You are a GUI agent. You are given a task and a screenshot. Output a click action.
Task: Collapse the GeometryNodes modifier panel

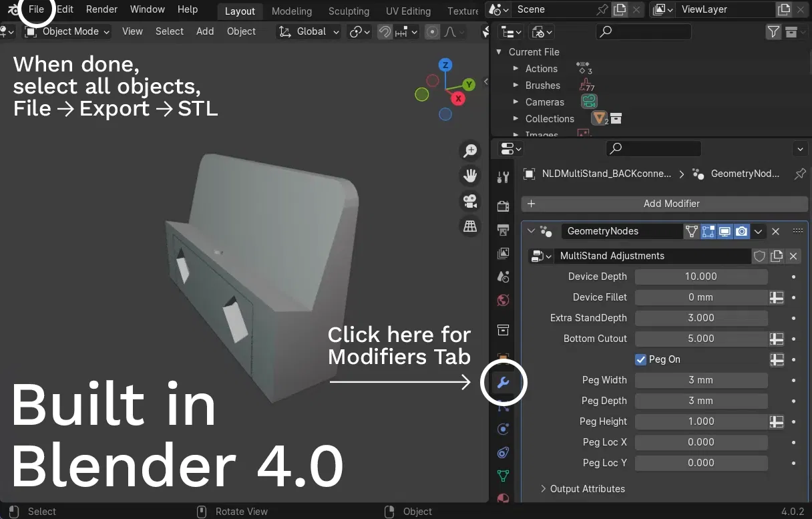pos(532,231)
